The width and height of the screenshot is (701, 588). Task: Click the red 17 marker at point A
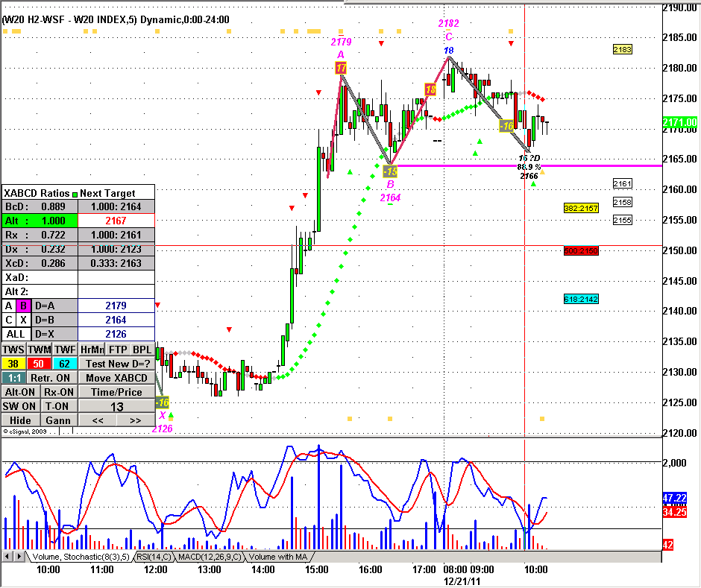click(x=341, y=69)
